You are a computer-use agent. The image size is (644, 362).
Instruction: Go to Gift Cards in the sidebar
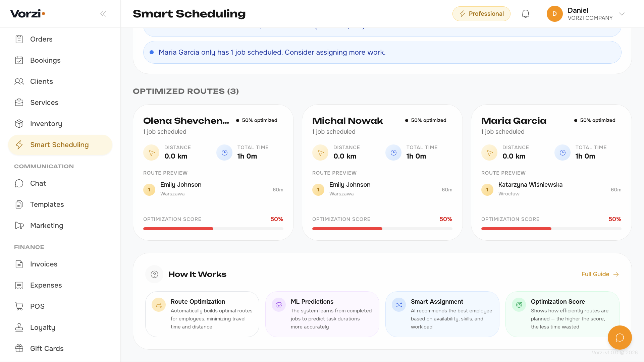(x=60, y=349)
